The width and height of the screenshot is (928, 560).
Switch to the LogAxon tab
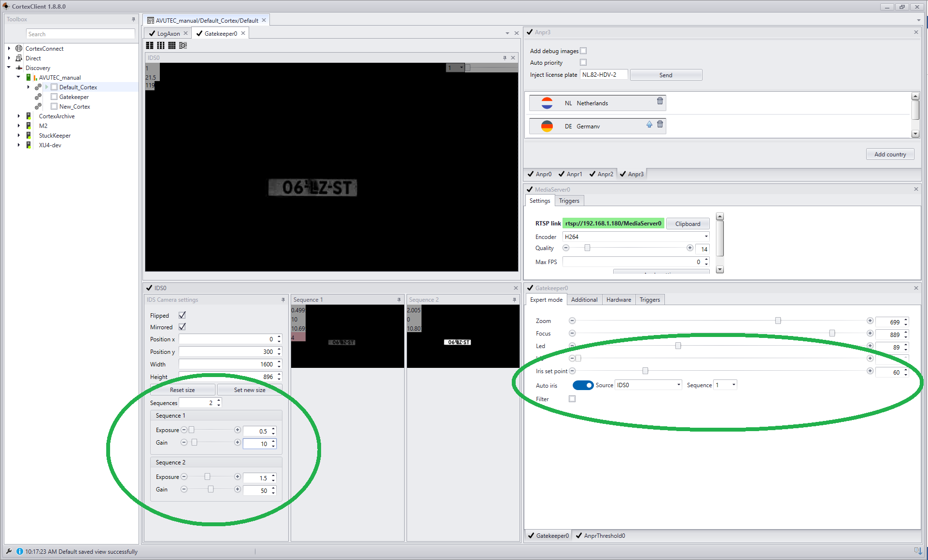point(168,33)
